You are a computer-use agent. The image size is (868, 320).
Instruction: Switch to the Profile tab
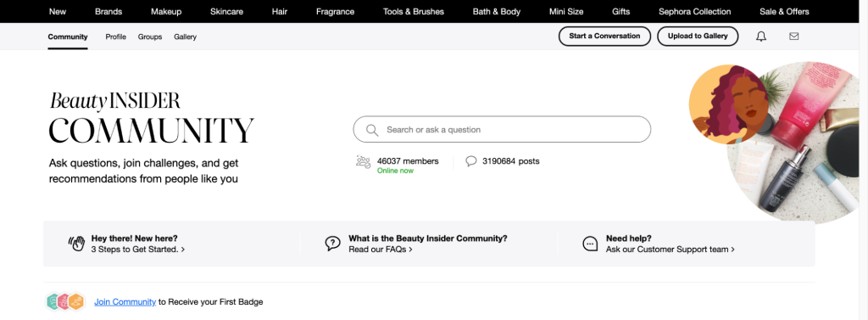[x=115, y=36]
